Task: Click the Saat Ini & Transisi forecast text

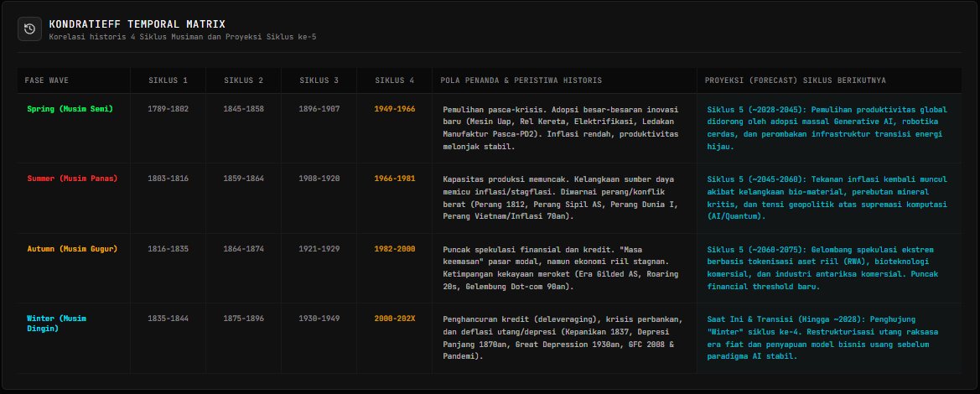Action: pos(823,339)
